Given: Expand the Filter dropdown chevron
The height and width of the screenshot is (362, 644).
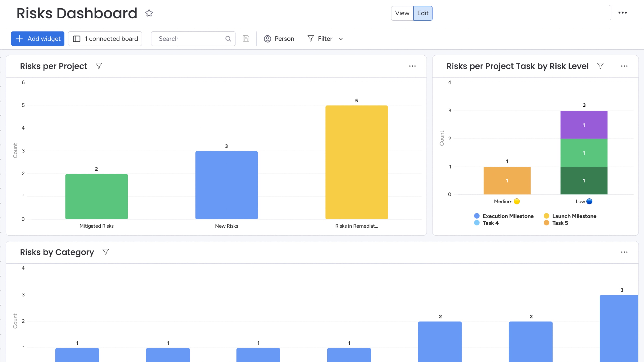Looking at the screenshot, I should (341, 39).
